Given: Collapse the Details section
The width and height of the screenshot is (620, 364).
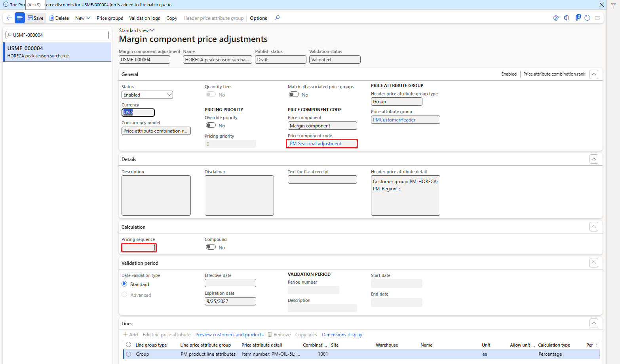Looking at the screenshot, I should pyautogui.click(x=593, y=159).
